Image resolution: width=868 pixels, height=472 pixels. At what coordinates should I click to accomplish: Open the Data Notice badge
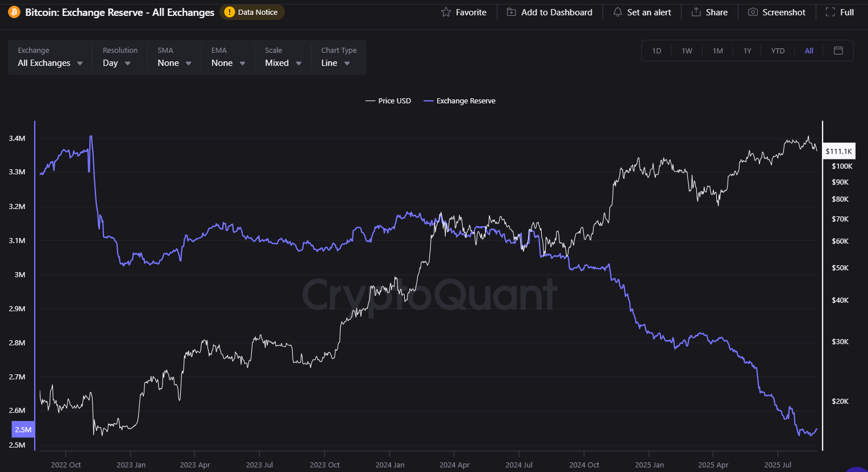[252, 12]
